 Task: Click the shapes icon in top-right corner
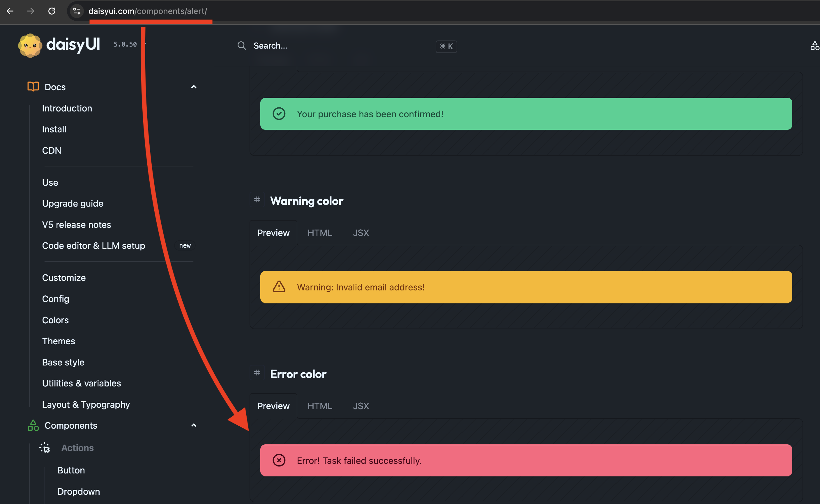815,46
